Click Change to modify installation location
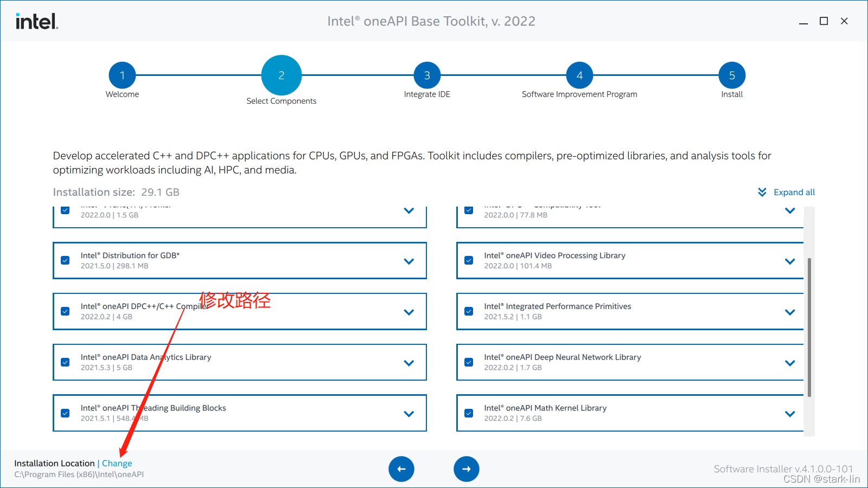This screenshot has width=868, height=488. pyautogui.click(x=117, y=463)
